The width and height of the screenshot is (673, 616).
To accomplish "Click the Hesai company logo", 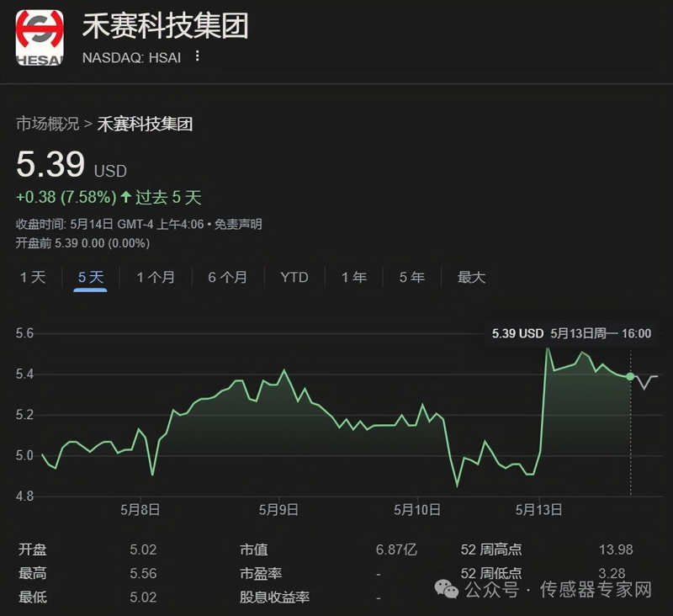I will point(40,38).
